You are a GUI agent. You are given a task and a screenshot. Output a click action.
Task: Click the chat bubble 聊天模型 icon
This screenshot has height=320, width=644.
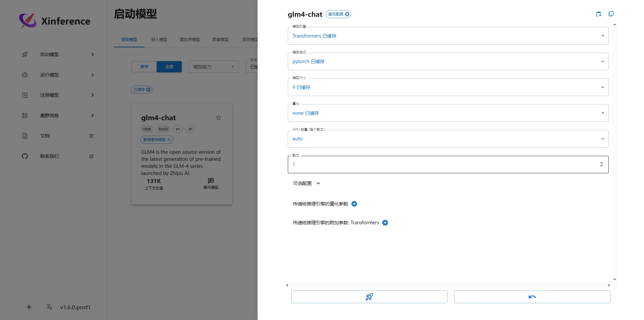[211, 181]
